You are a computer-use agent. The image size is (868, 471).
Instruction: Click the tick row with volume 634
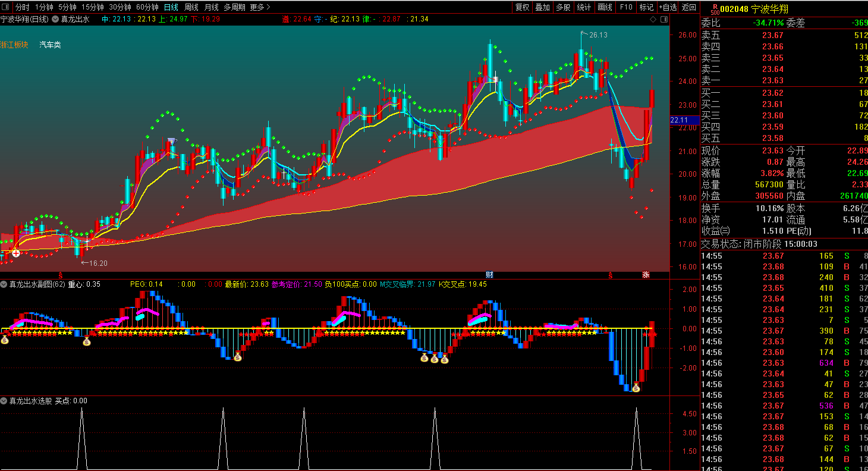point(784,363)
